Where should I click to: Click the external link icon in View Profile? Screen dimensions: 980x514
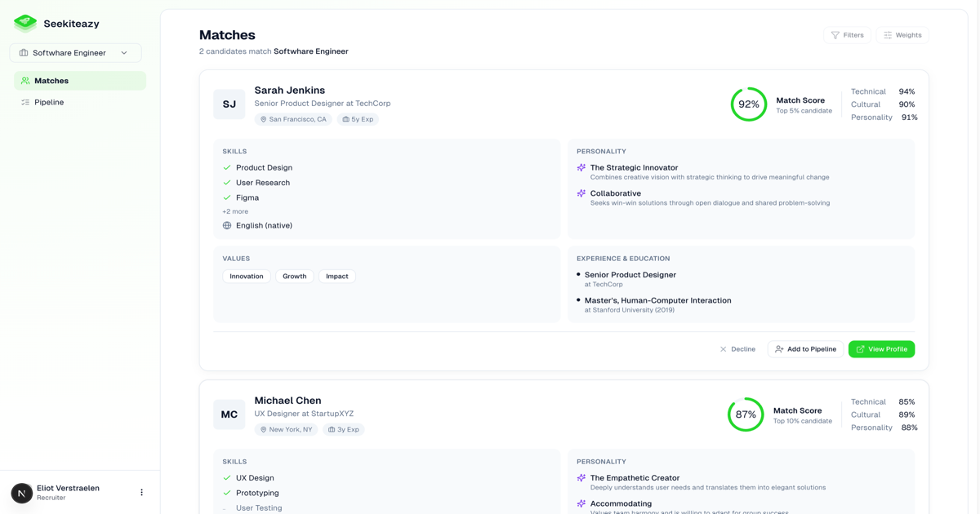[860, 349]
